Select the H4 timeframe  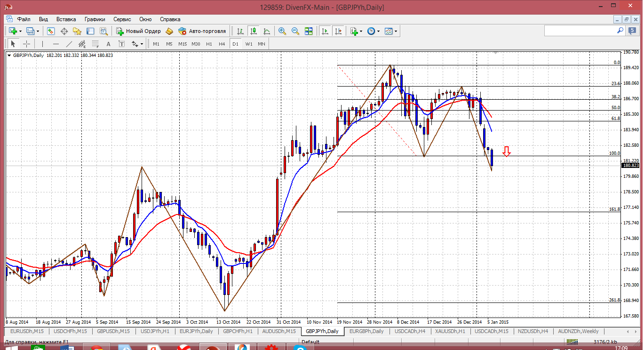[222, 44]
